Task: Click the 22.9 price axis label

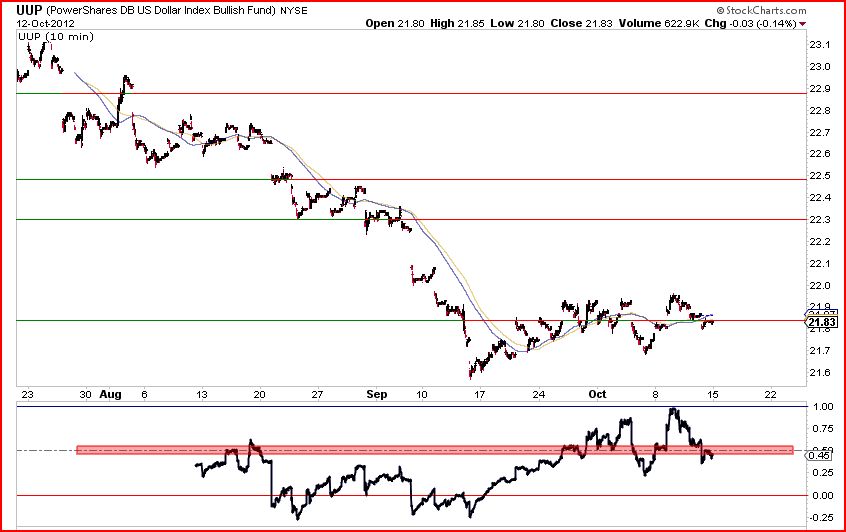Action: pos(820,88)
